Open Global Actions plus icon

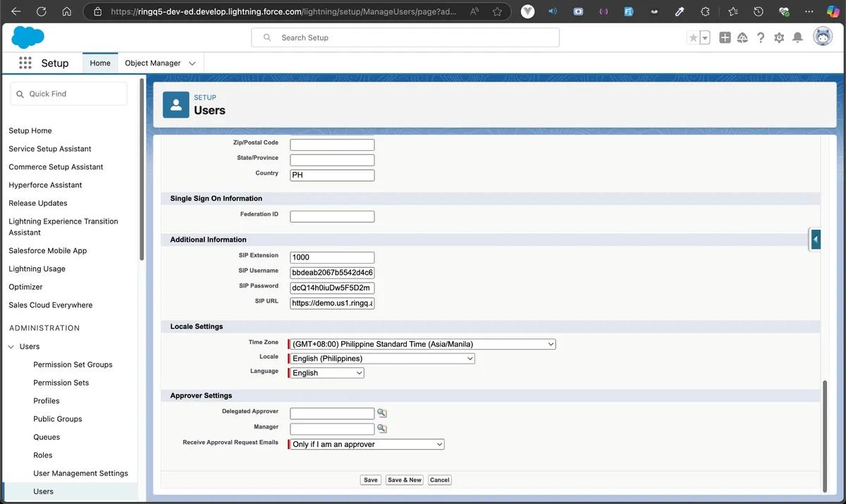click(725, 38)
